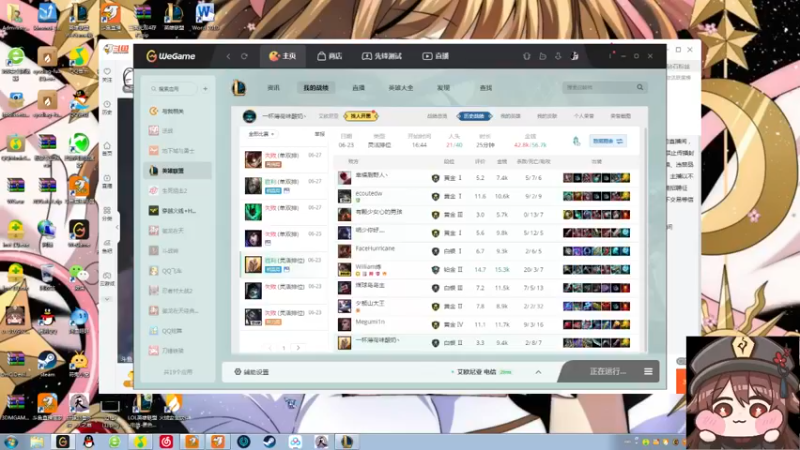The height and width of the screenshot is (450, 800).
Task: Go to next page of match list
Action: pyautogui.click(x=298, y=348)
